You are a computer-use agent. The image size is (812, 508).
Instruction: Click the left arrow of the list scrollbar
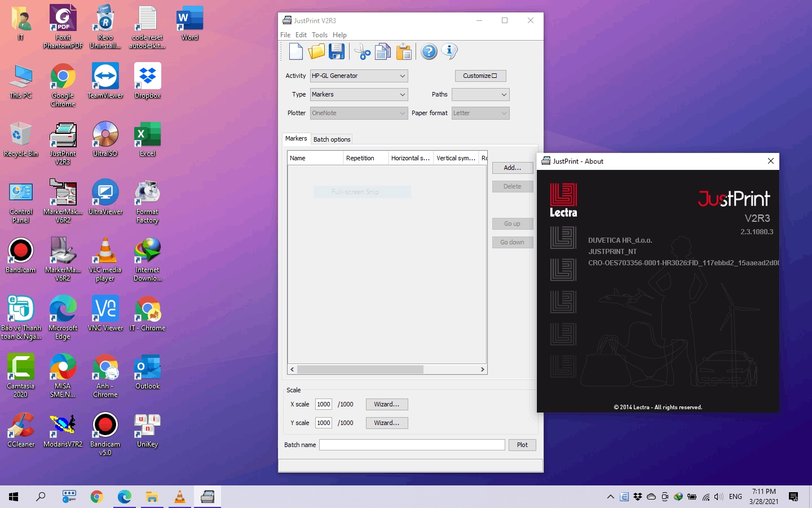click(x=292, y=369)
